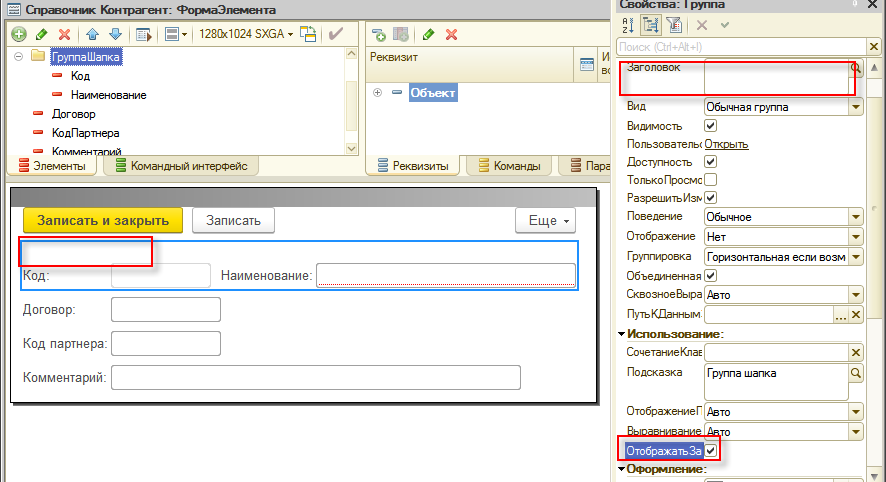Sort properties alphabetically with the A-Z icon
Viewport: 886px width, 482px height.
(x=627, y=25)
